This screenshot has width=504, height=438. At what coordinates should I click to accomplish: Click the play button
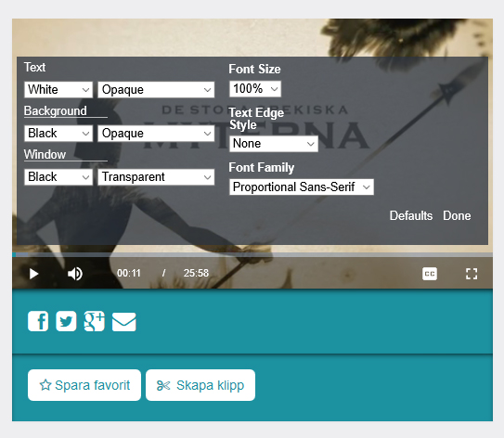[x=33, y=274]
